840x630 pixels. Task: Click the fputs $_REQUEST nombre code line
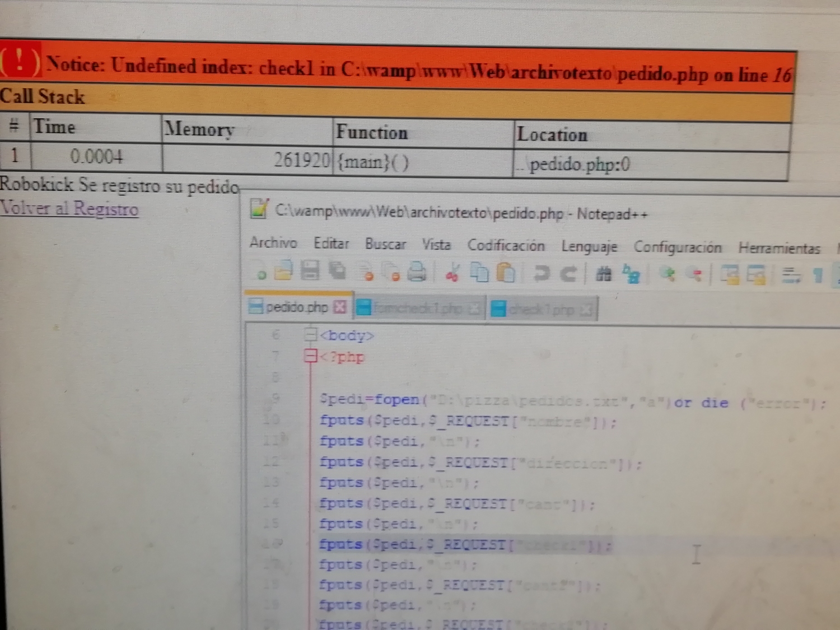(x=468, y=421)
